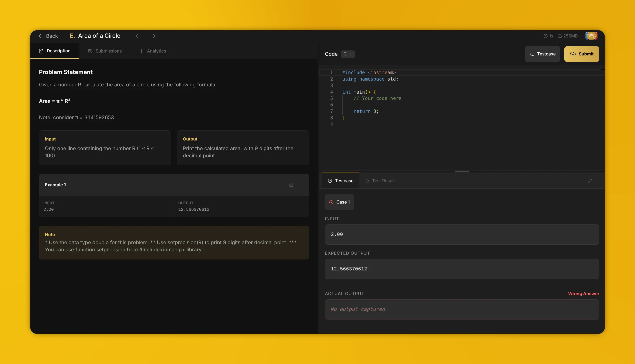The height and width of the screenshot is (364, 635).
Task: Open the Analytics tab
Action: pyautogui.click(x=152, y=51)
